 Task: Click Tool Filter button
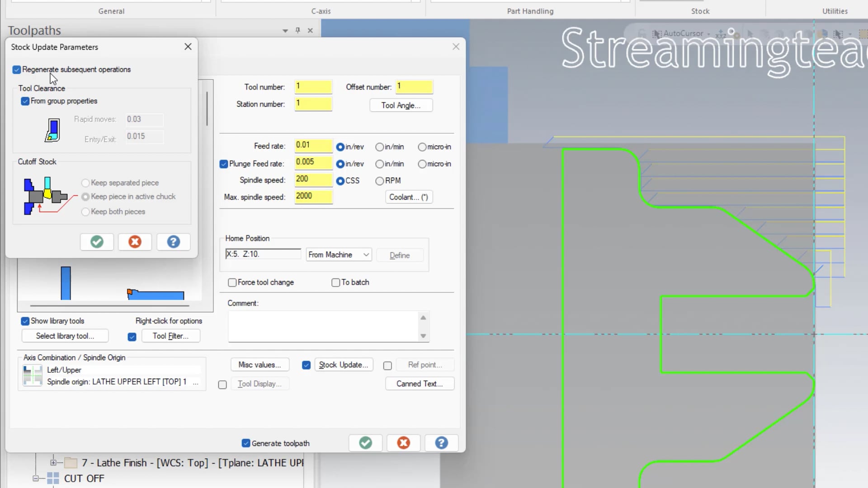170,335
